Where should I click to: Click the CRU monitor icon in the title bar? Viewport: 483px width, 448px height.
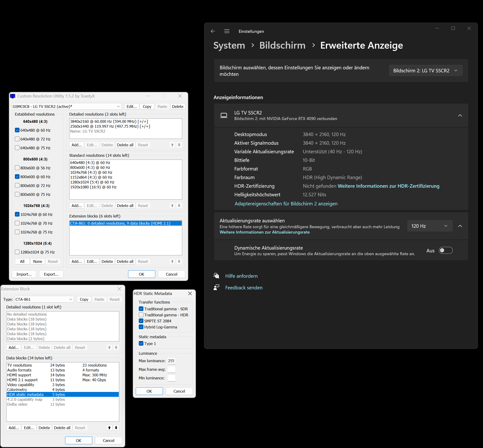[x=13, y=96]
